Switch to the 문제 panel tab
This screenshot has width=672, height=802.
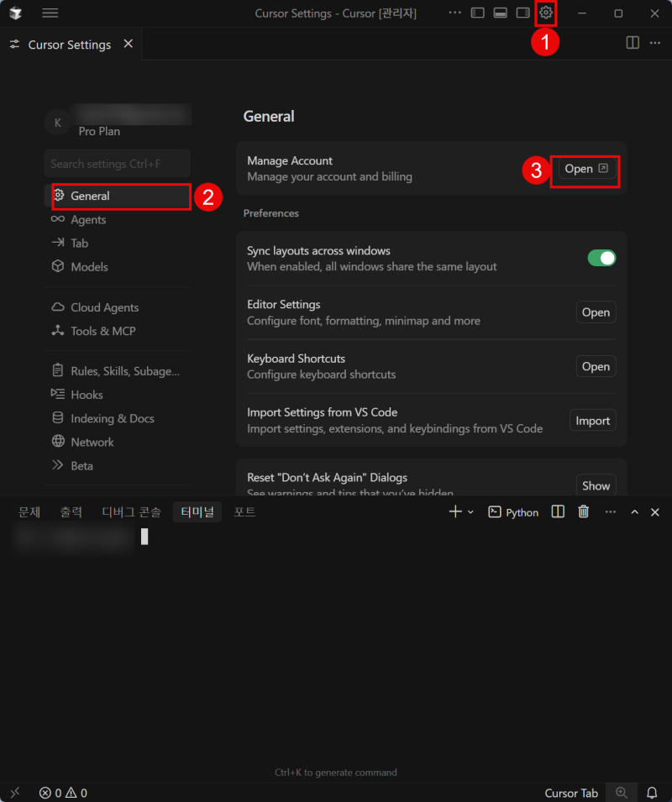pos(29,512)
